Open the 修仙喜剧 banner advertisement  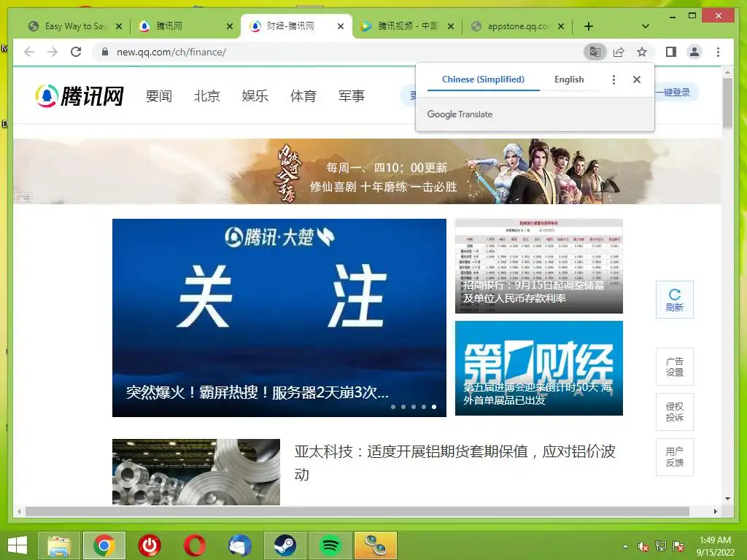(x=367, y=171)
